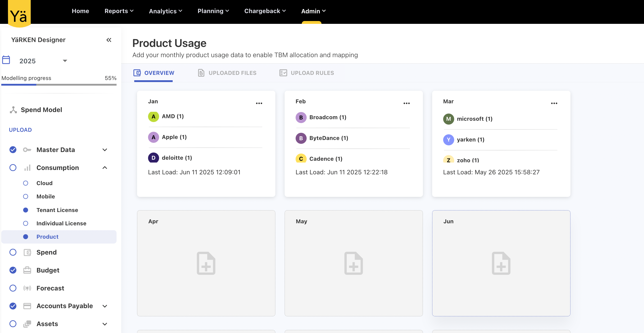Click the Forecast status circle

(x=13, y=288)
